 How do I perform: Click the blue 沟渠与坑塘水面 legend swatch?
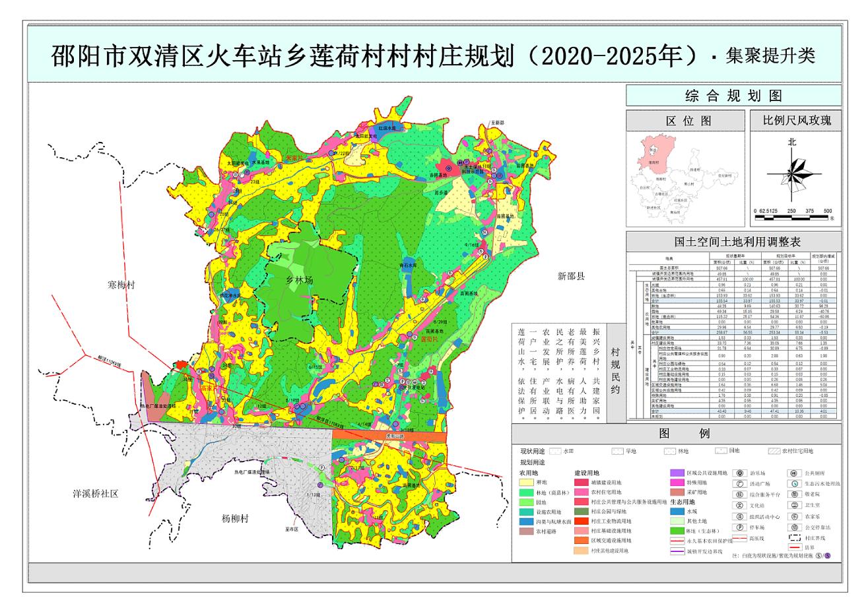tap(526, 522)
